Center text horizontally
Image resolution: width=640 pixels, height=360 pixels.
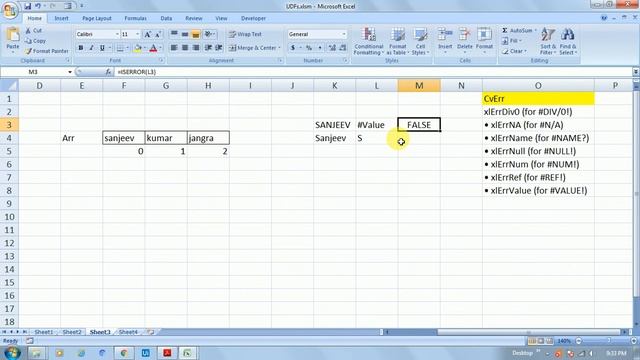point(185,48)
